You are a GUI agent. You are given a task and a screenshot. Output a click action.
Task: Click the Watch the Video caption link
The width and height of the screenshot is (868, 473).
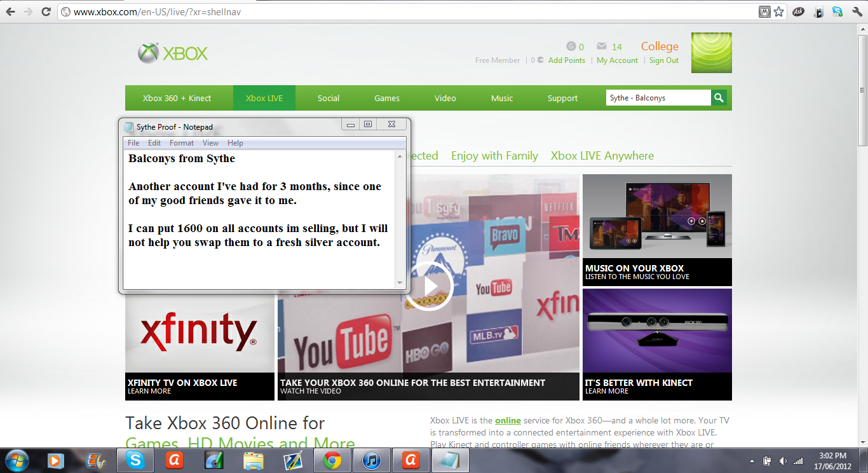pos(311,392)
